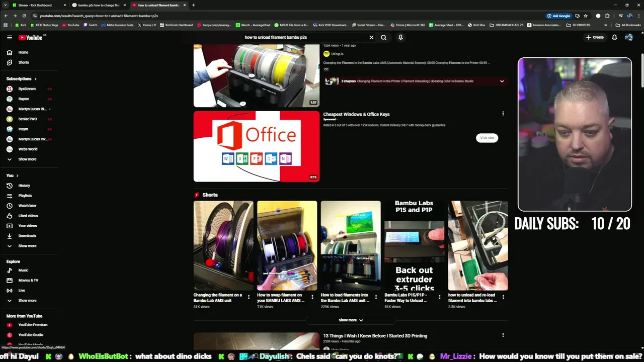
Task: Open the notifications bell
Action: pyautogui.click(x=614, y=37)
